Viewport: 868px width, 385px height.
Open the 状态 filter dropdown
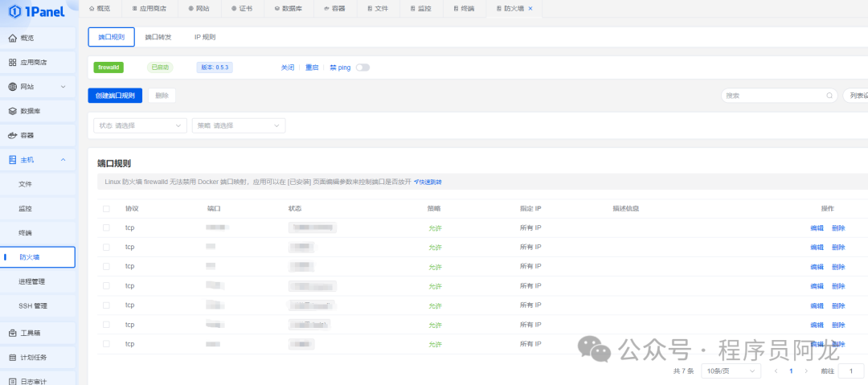point(140,125)
